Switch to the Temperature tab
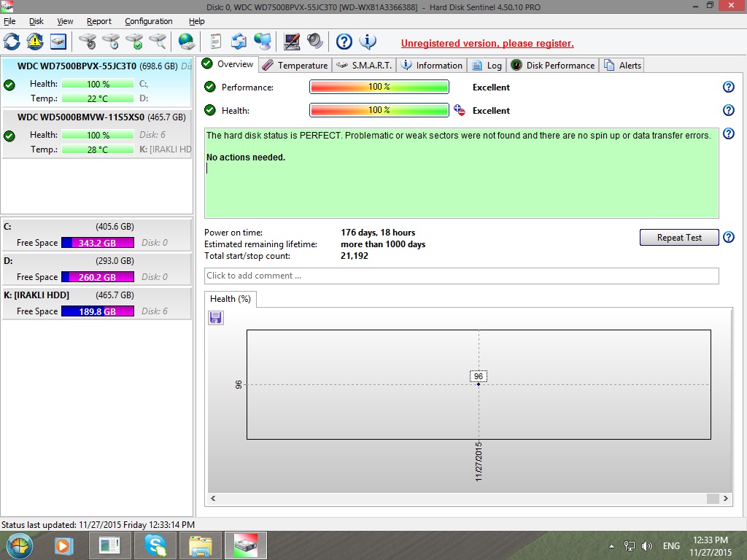747x560 pixels. click(x=295, y=65)
